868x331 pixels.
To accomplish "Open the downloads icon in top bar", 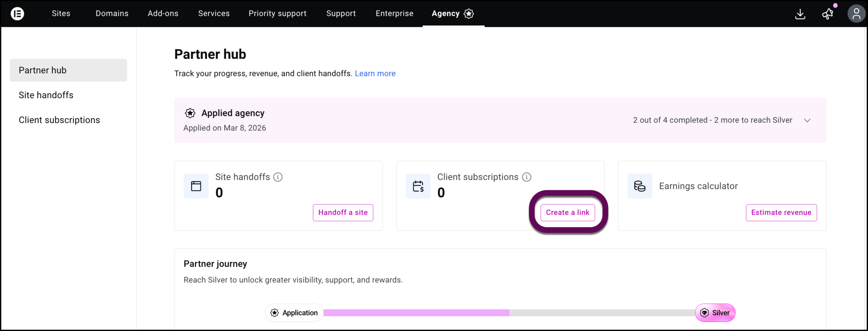I will (800, 14).
